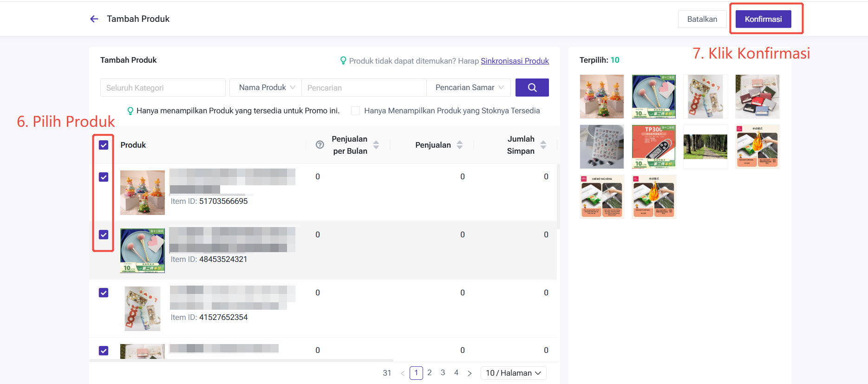Viewport: 868px width, 384px height.
Task: Open the 10 / Halaman page size dropdown
Action: coord(513,373)
